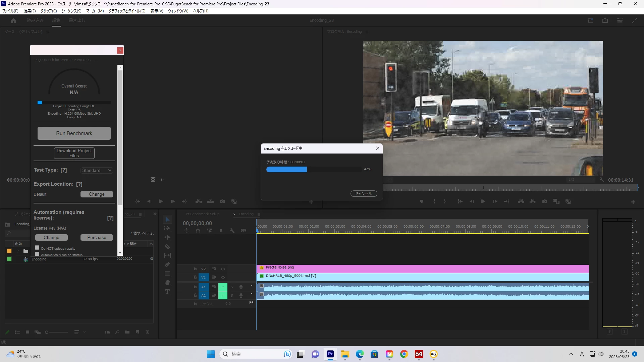Open the シーケンス(S) menu

coord(71,11)
